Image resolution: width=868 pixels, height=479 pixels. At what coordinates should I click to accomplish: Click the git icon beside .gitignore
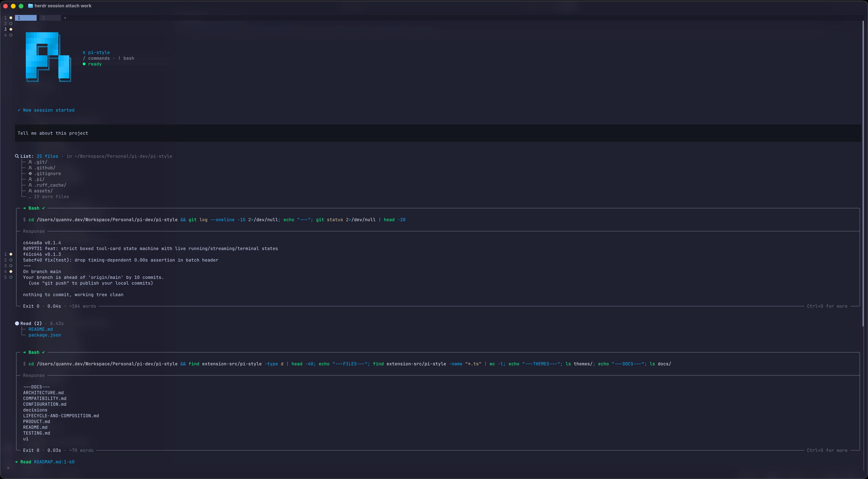(30, 174)
